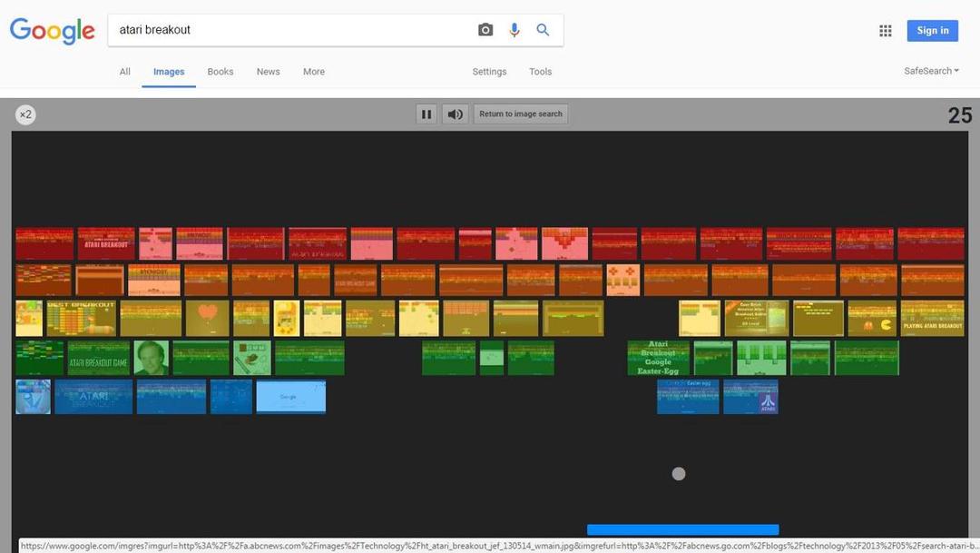The height and width of the screenshot is (553, 980).
Task: Search by image with camera icon
Action: pyautogui.click(x=485, y=30)
